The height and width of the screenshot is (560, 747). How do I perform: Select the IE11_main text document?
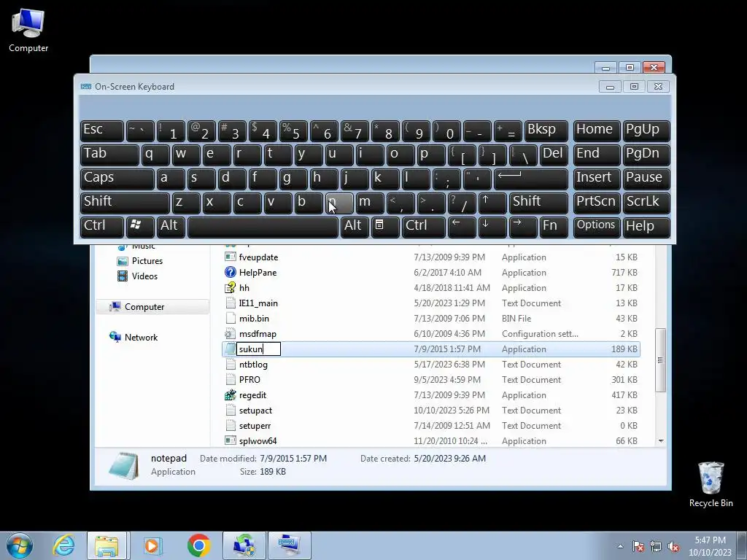click(258, 303)
